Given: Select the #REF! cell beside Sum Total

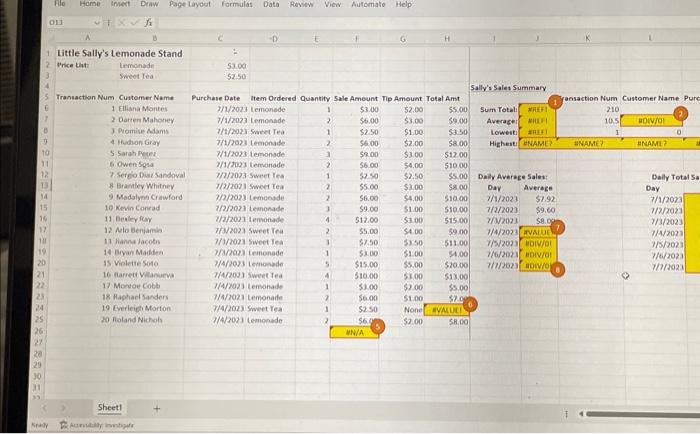Looking at the screenshot, I should pos(537,109).
